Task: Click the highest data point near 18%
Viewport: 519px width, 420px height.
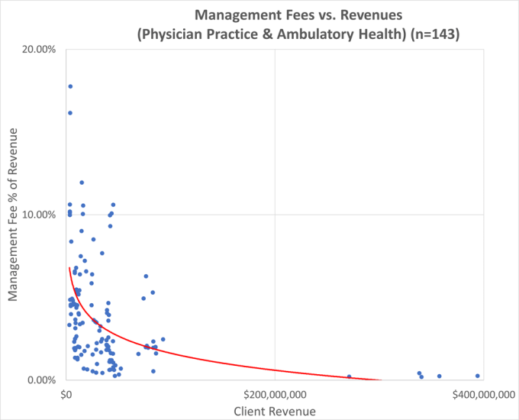Action: click(x=70, y=86)
